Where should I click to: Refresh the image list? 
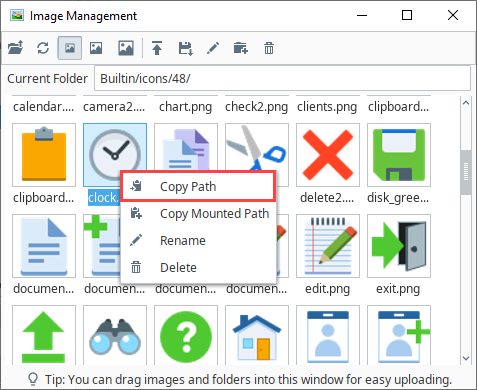tap(43, 48)
